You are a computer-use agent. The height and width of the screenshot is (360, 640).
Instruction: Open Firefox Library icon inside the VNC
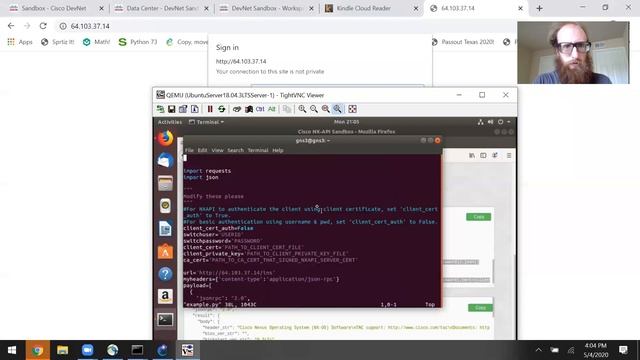click(472, 156)
